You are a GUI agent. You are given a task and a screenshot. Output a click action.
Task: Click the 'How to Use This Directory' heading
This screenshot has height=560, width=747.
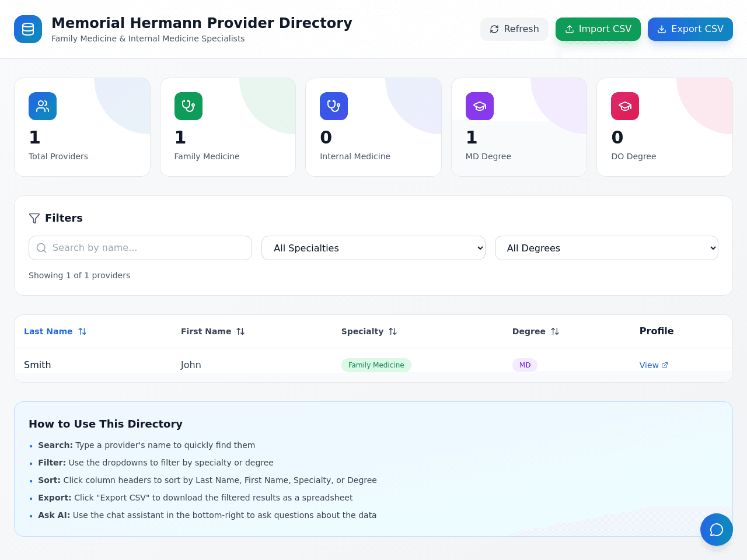point(106,424)
